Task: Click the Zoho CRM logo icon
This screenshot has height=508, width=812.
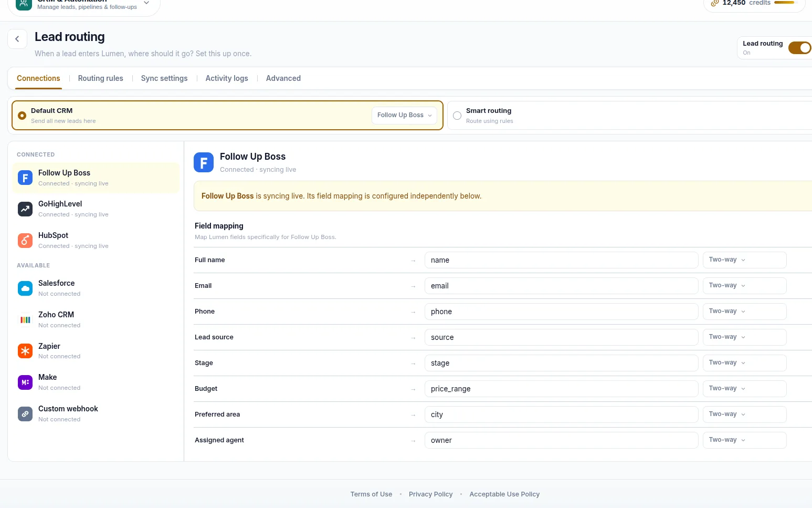Action: [25, 320]
